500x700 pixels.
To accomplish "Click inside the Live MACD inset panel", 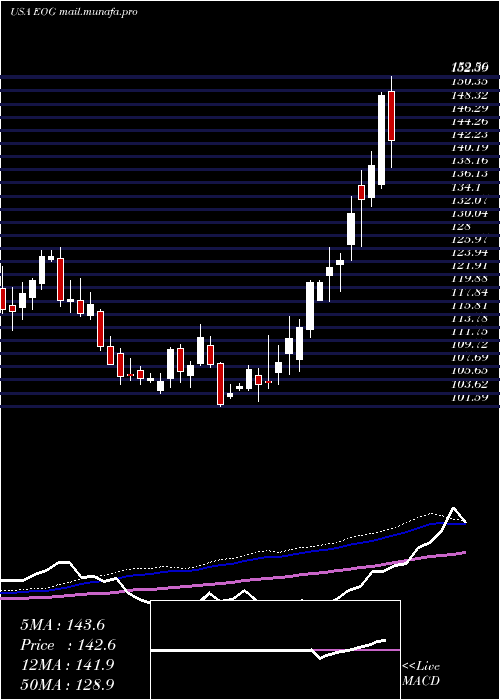I will pyautogui.click(x=275, y=650).
